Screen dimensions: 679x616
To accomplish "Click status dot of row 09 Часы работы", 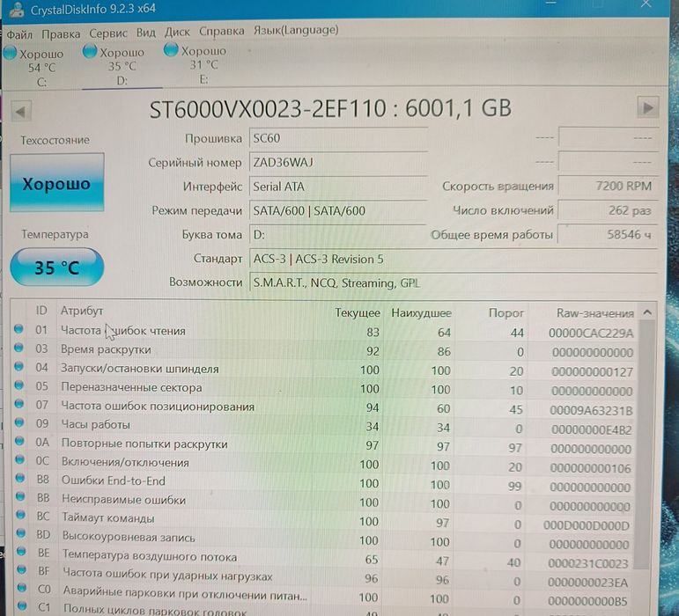I will pos(19,422).
